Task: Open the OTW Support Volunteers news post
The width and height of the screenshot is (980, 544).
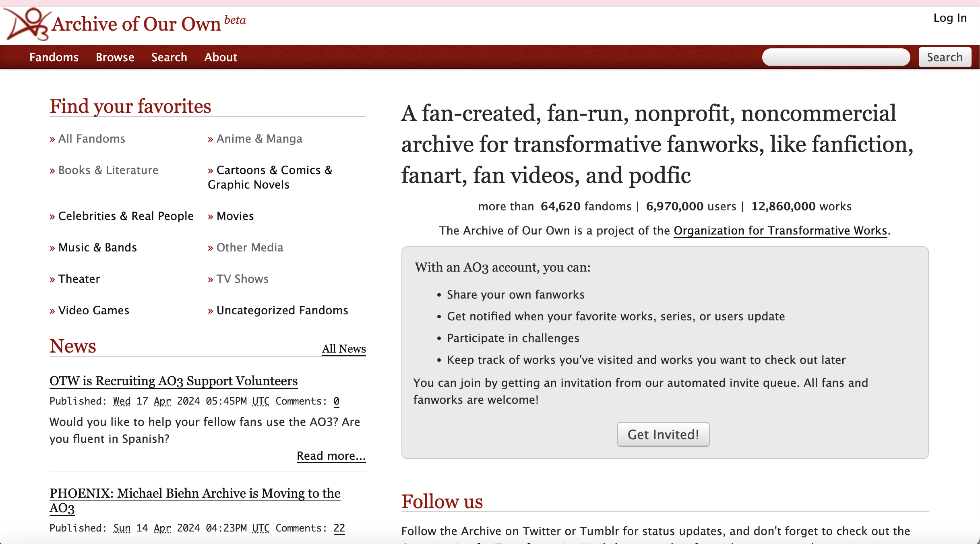Action: (173, 381)
